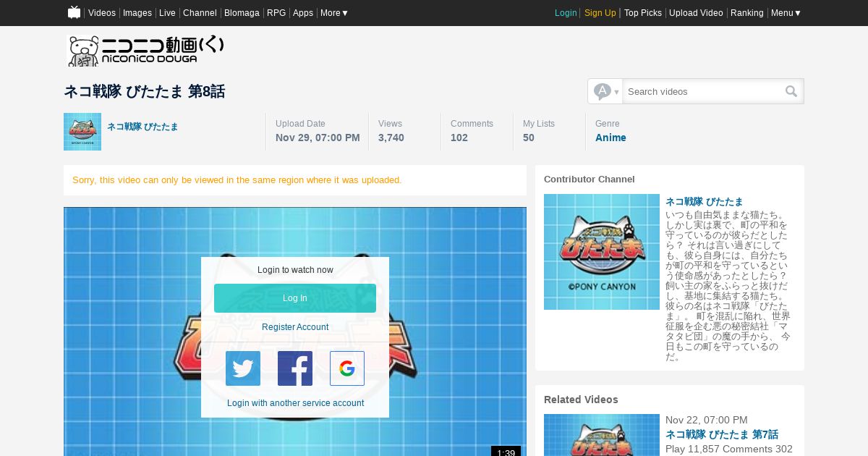Go to Upload Video
The width and height of the screenshot is (868, 456).
click(696, 13)
